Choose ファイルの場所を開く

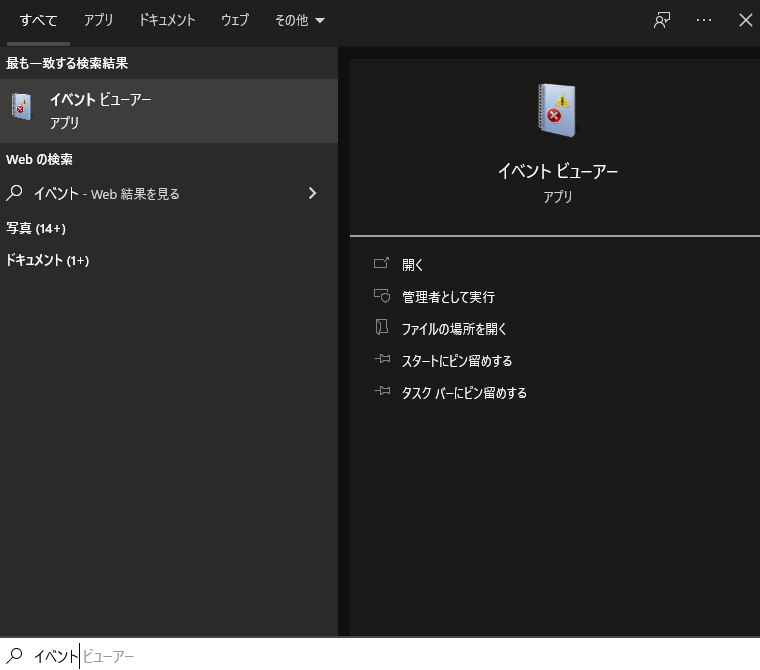[x=454, y=329]
